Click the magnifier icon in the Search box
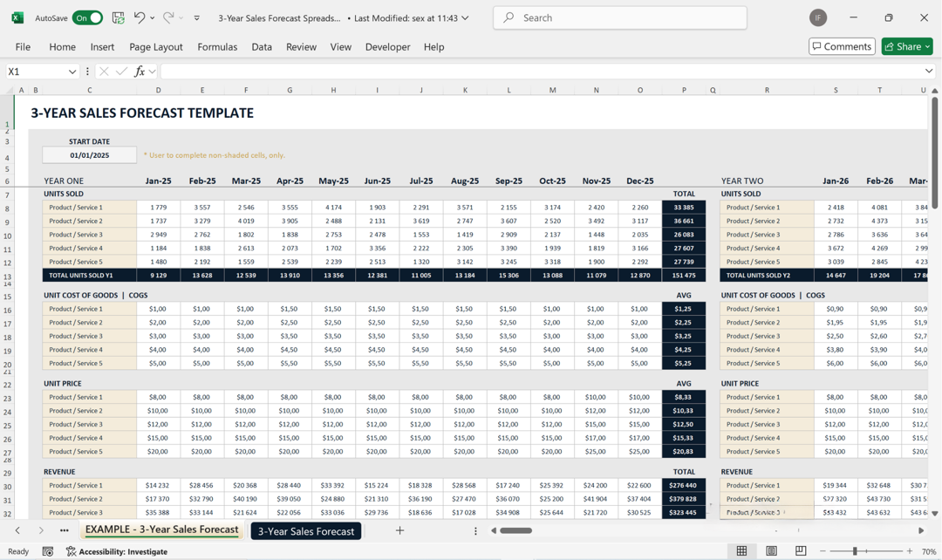 (509, 18)
